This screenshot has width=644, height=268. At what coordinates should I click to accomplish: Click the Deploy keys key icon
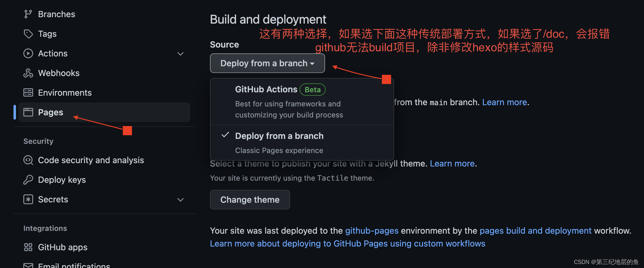pyautogui.click(x=28, y=180)
